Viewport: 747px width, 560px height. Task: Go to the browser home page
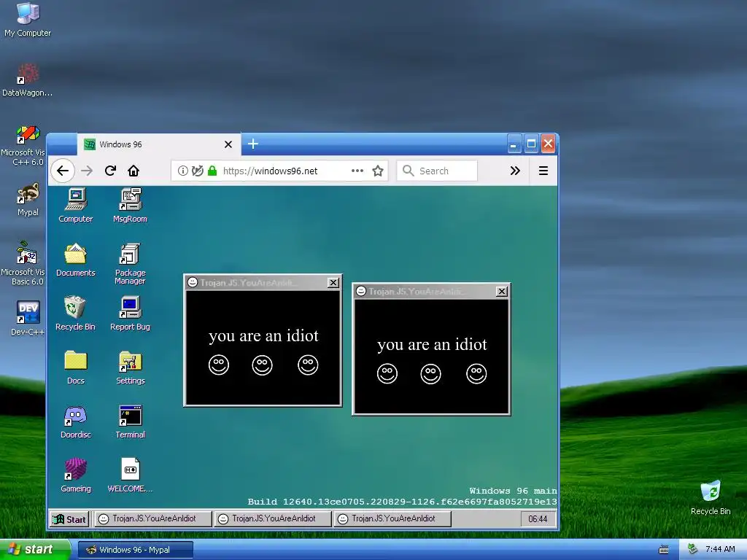pos(133,171)
